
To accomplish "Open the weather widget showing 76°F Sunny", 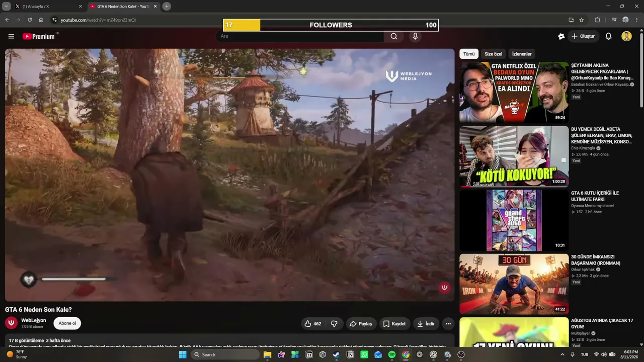I will (x=18, y=354).
